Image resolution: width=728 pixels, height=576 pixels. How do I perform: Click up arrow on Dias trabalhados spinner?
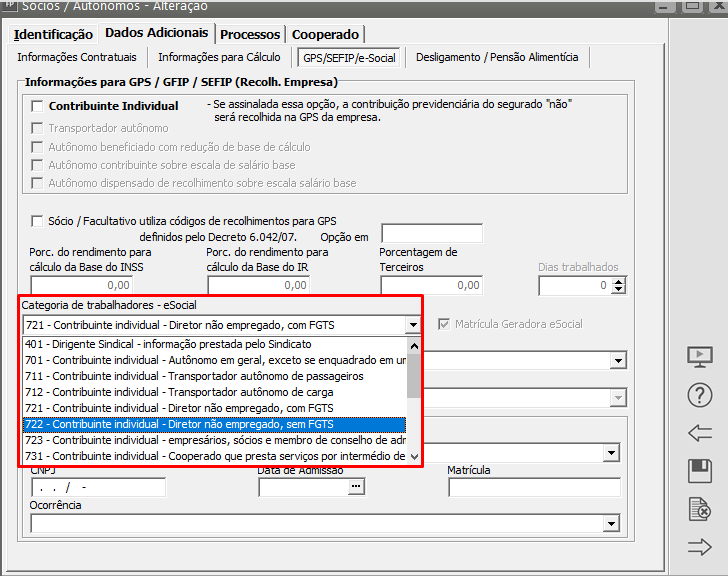coord(618,281)
